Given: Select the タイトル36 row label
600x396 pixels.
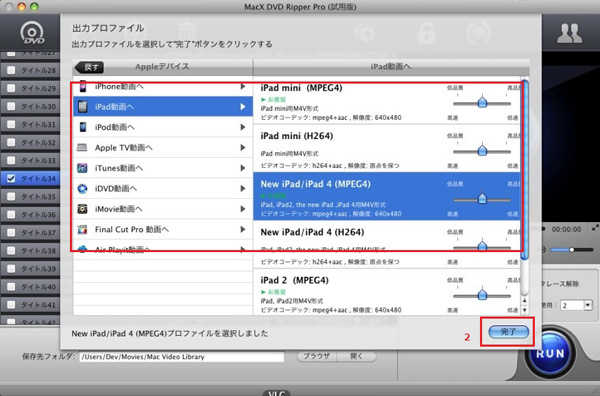Looking at the screenshot, I should [x=38, y=215].
